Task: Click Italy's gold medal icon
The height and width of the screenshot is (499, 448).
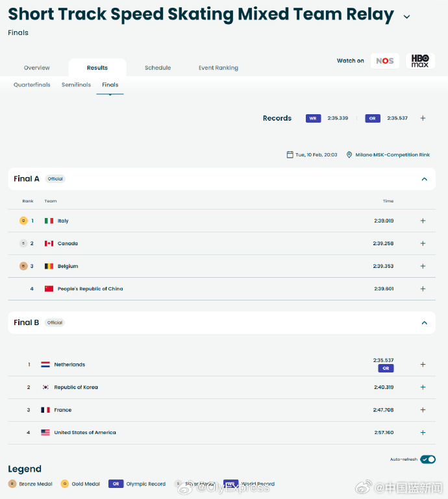Action: click(23, 221)
